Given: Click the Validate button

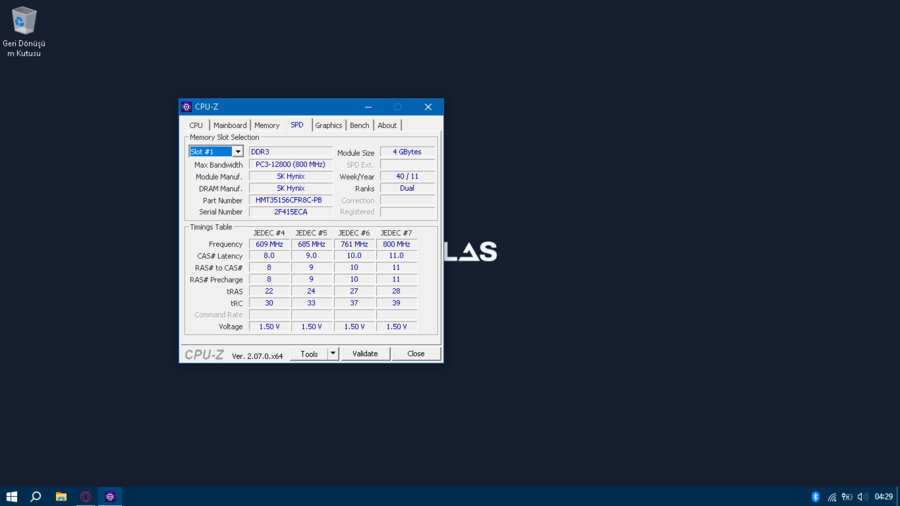Looking at the screenshot, I should tap(365, 353).
